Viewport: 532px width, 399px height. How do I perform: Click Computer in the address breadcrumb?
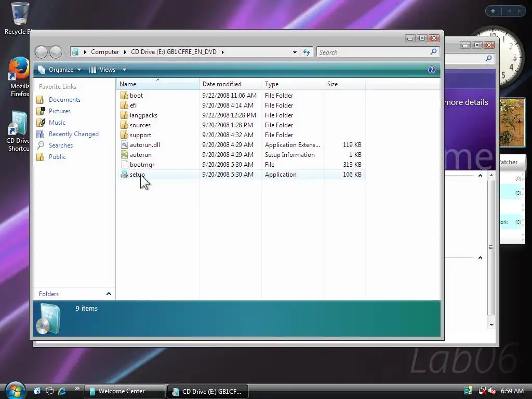click(105, 52)
